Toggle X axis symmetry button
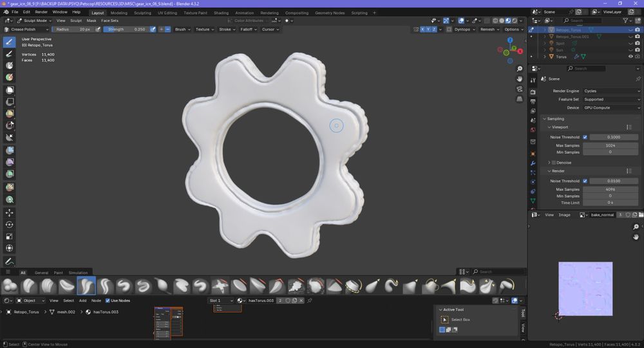 [x=422, y=30]
